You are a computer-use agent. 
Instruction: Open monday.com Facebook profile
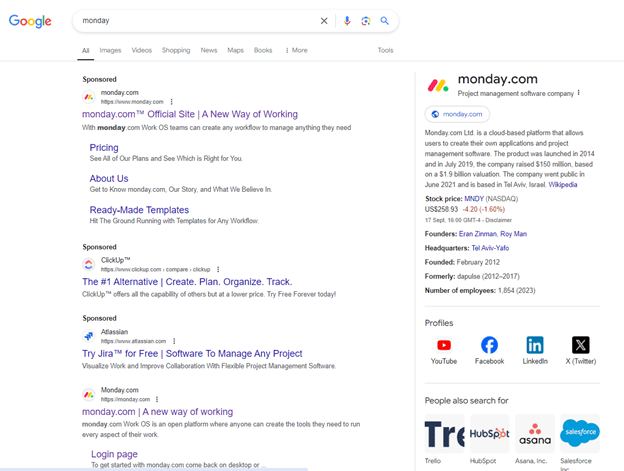(489, 350)
